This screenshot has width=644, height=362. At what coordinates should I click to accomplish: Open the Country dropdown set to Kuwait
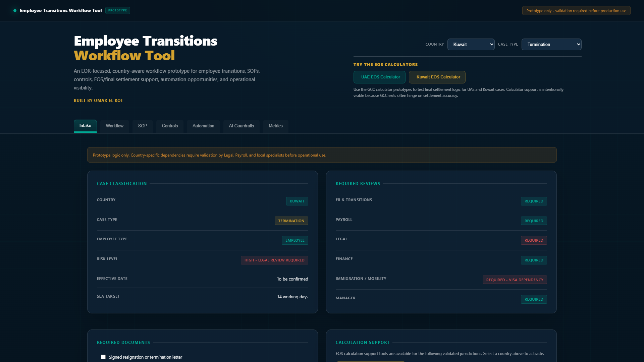[x=471, y=44]
